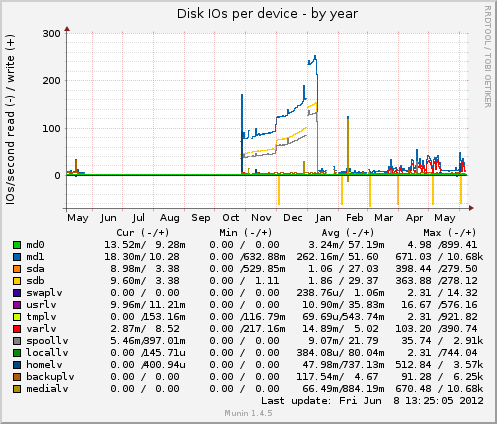This screenshot has height=424, width=497.
Task: Click the usrlv purple legend swatch
Action: (17, 305)
